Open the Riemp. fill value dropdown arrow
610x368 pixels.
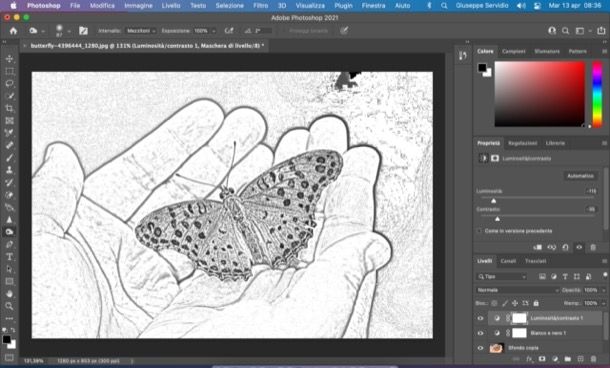pos(604,303)
